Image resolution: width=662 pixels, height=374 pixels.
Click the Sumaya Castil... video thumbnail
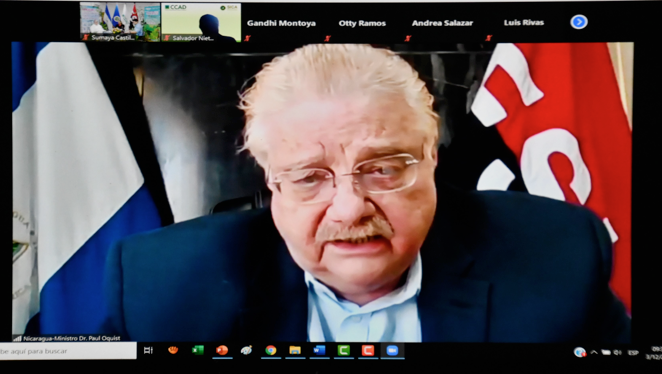pos(120,22)
